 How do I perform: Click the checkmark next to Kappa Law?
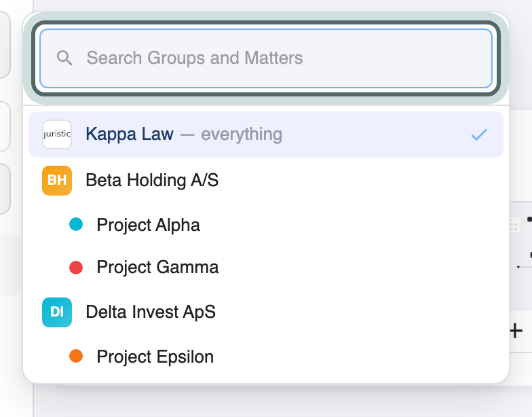pyautogui.click(x=479, y=134)
